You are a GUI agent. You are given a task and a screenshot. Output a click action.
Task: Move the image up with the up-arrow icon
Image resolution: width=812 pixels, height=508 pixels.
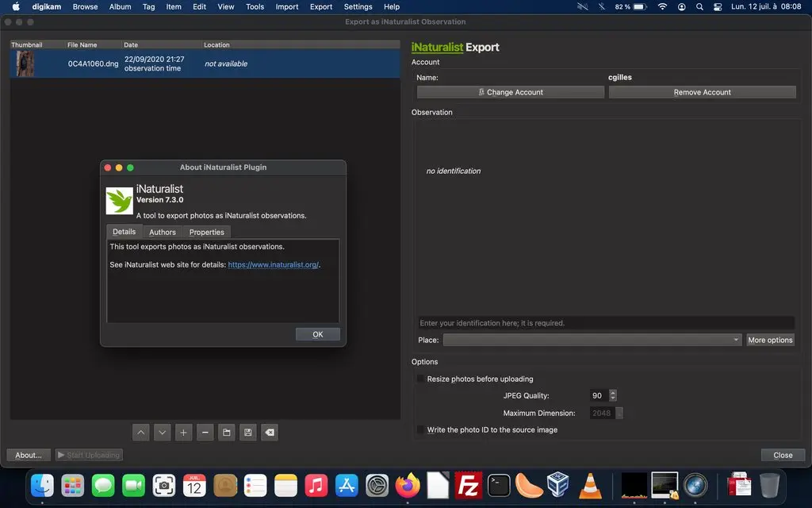pyautogui.click(x=140, y=432)
